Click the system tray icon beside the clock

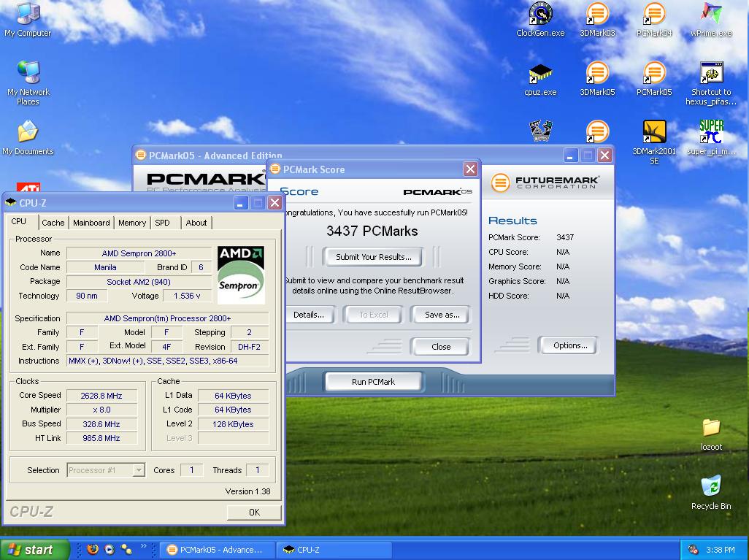tap(693, 550)
